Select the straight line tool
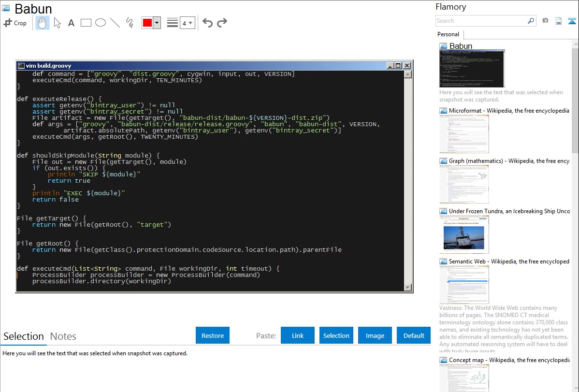 tap(115, 23)
